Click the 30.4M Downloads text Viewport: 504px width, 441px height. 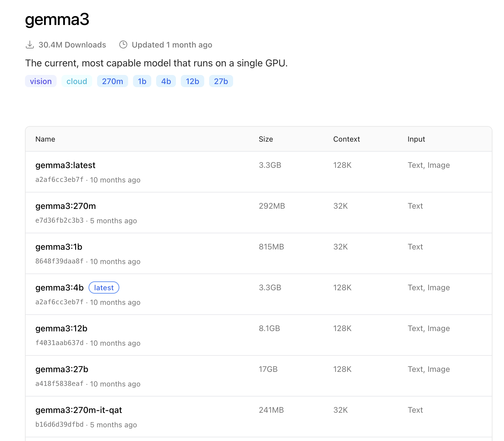[x=72, y=45]
